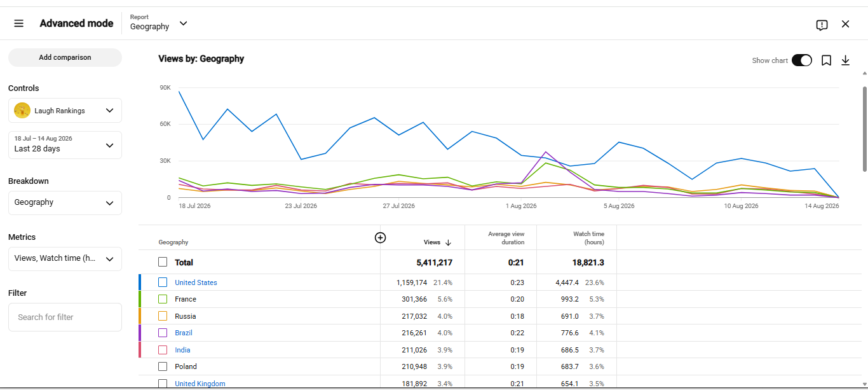The image size is (868, 390).
Task: Open the Breakdown Geography dropdown
Action: tap(65, 203)
